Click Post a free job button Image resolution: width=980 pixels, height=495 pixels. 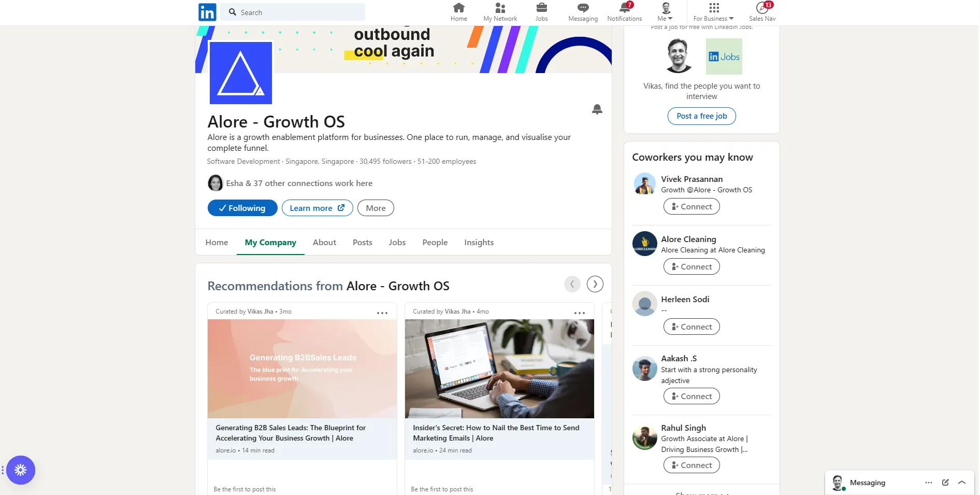tap(701, 116)
